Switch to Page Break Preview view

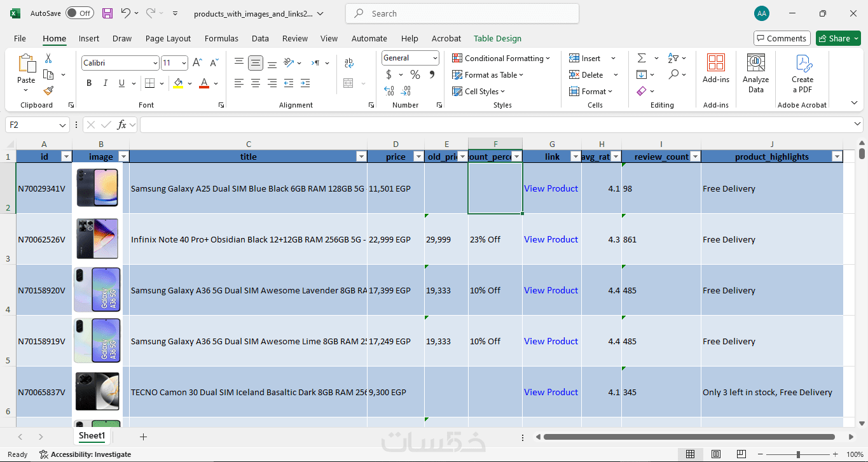tap(742, 454)
